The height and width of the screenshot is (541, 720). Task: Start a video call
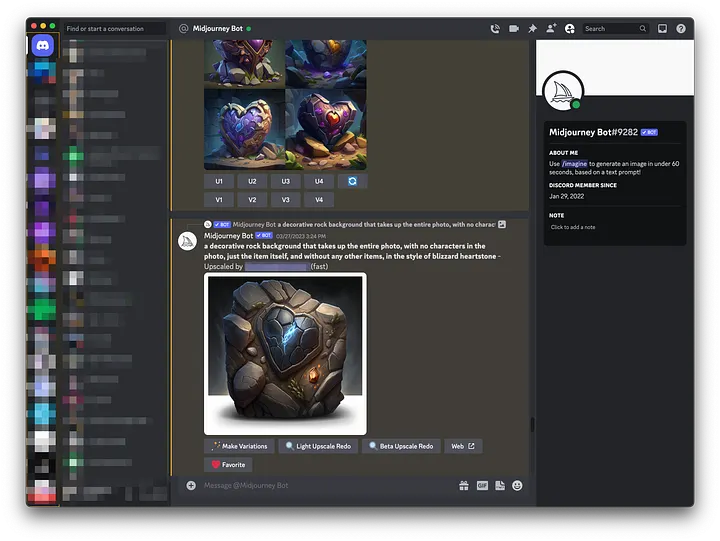[514, 29]
